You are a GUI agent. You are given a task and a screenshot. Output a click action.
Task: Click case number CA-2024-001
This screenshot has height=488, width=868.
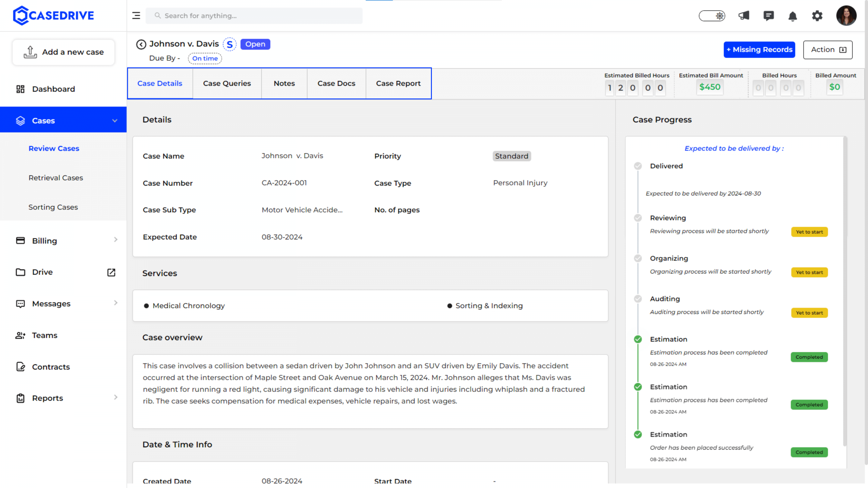(x=284, y=183)
